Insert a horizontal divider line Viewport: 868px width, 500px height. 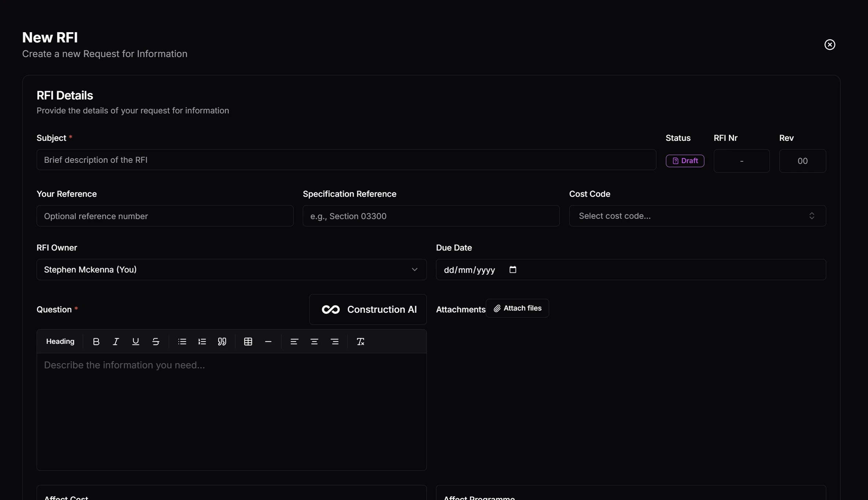coord(268,341)
